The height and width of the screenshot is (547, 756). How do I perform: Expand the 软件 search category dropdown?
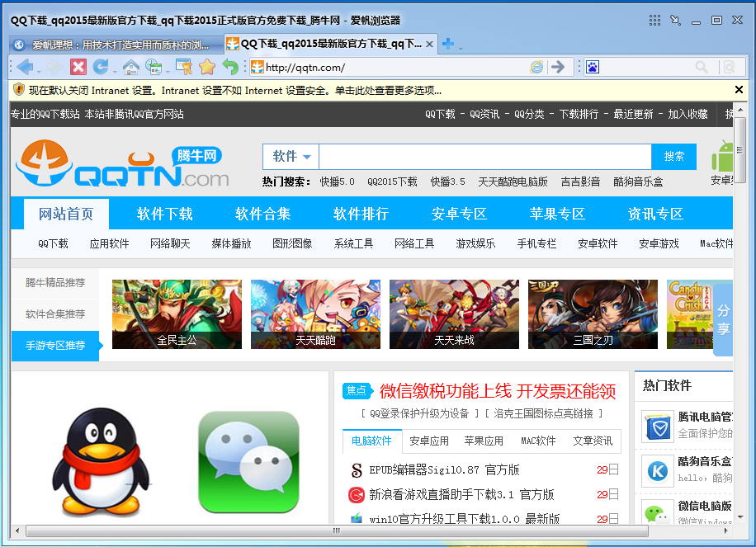pos(291,157)
